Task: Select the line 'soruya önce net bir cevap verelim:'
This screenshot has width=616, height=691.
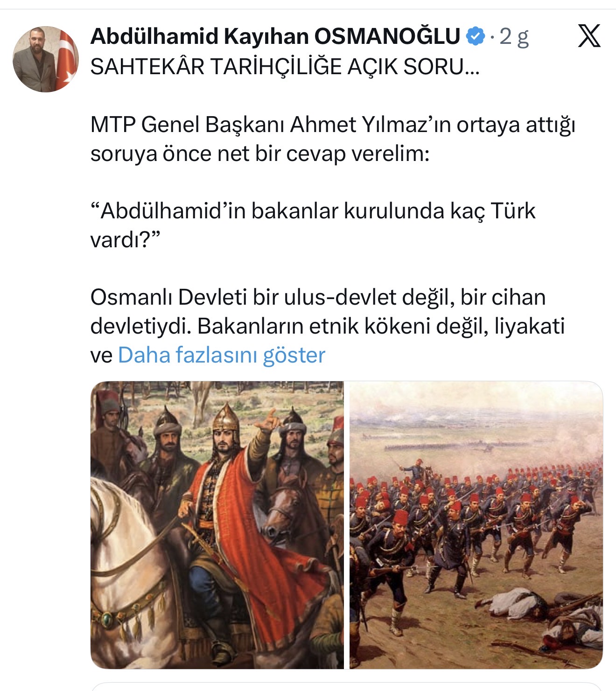Action: coord(259,154)
